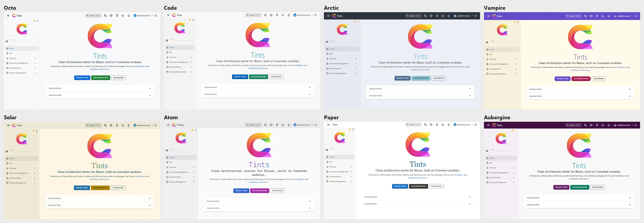The width and height of the screenshot is (644, 223).
Task: Click the Search box in Arctic top bar
Action: (x=413, y=16)
